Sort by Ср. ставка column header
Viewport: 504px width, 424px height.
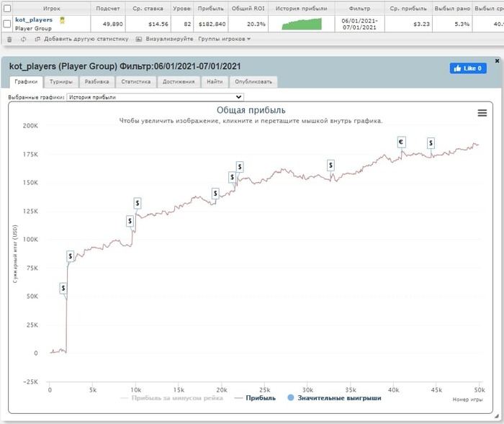click(148, 9)
